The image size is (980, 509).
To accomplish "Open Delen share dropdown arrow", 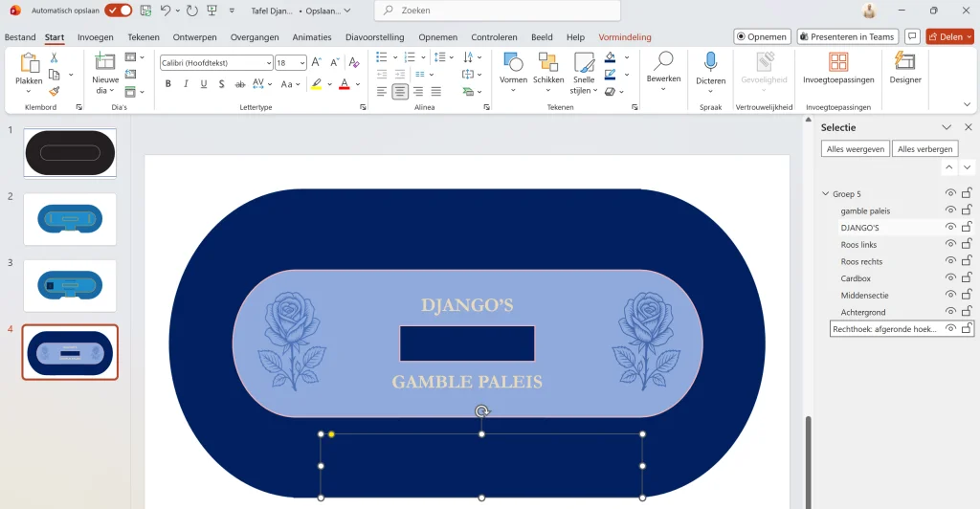I will pyautogui.click(x=969, y=37).
